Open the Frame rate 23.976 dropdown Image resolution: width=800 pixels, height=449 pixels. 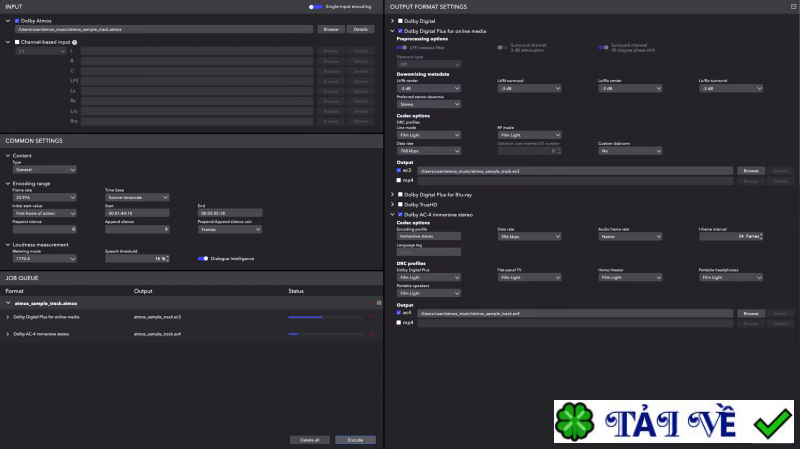pyautogui.click(x=44, y=197)
